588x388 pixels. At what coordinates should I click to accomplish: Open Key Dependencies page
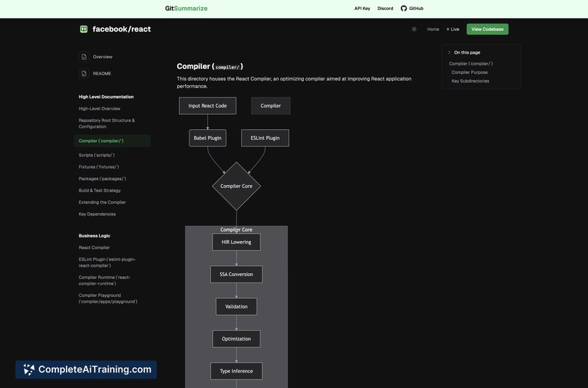pos(97,214)
